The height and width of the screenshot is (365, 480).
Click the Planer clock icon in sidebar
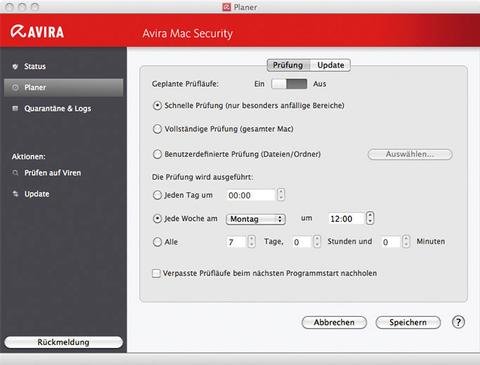click(x=15, y=87)
